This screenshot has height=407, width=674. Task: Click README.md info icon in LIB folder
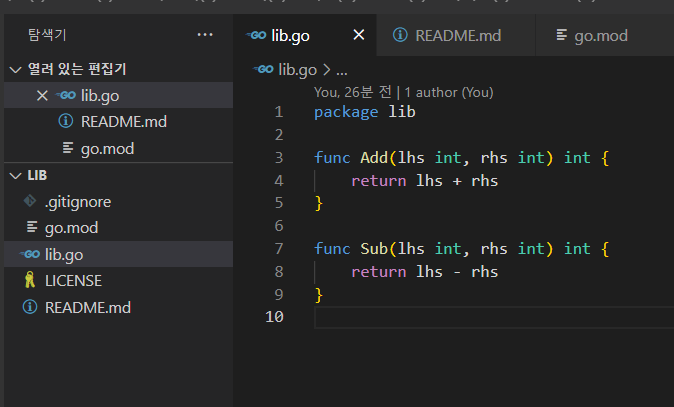point(30,307)
